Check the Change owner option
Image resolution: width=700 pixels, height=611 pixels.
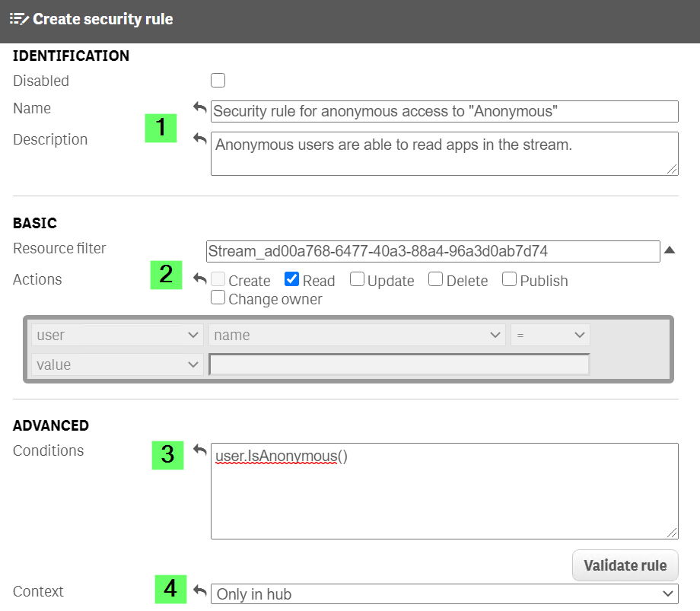pos(218,298)
